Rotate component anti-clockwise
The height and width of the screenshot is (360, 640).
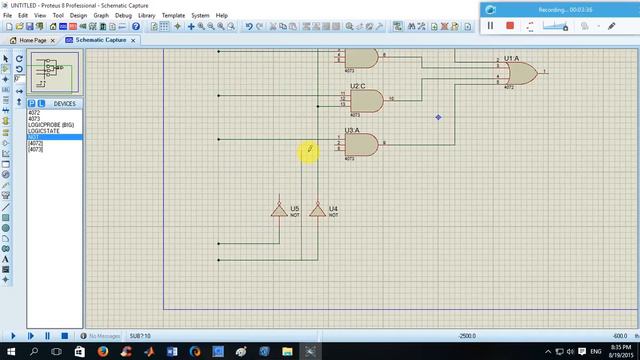(x=19, y=69)
